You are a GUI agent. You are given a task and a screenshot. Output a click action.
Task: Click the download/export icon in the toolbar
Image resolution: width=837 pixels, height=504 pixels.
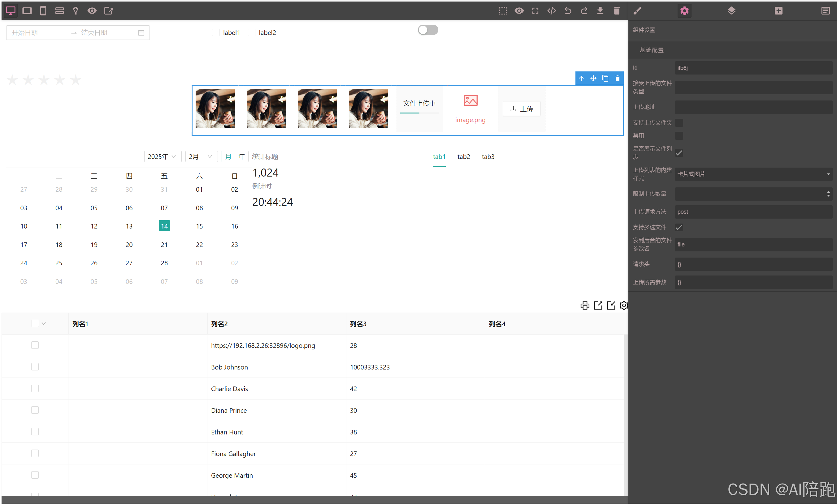click(x=600, y=11)
